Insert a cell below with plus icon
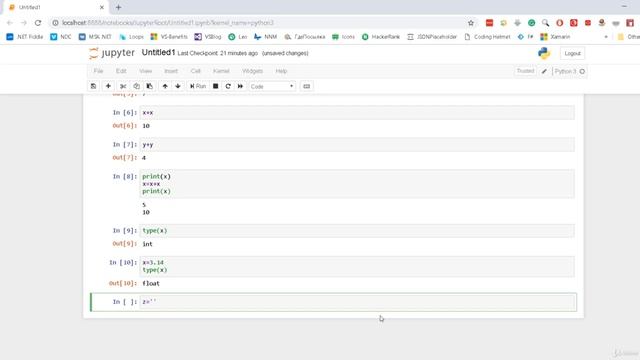The width and height of the screenshot is (640, 360). (x=108, y=86)
